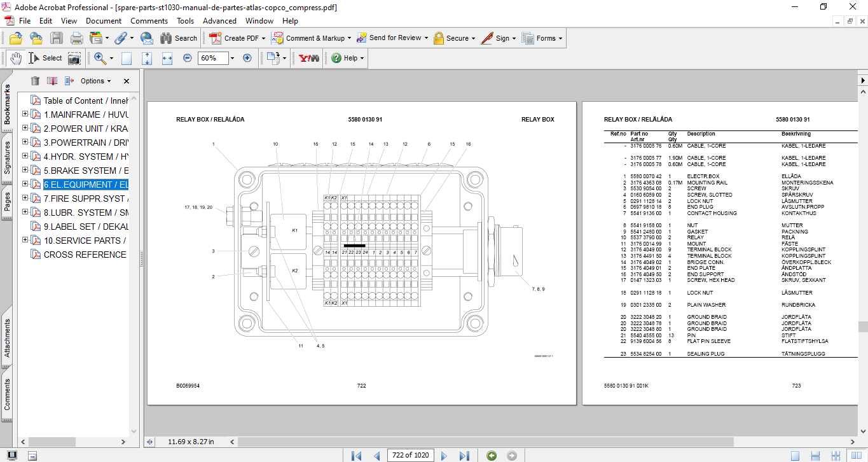Click the Save floppy disk icon
This screenshot has width=868, height=462.
[x=57, y=38]
